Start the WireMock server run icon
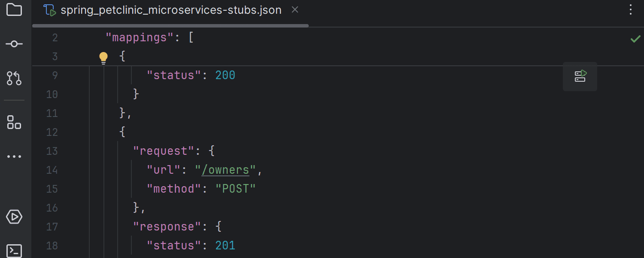This screenshot has width=644, height=258. pyautogui.click(x=580, y=76)
